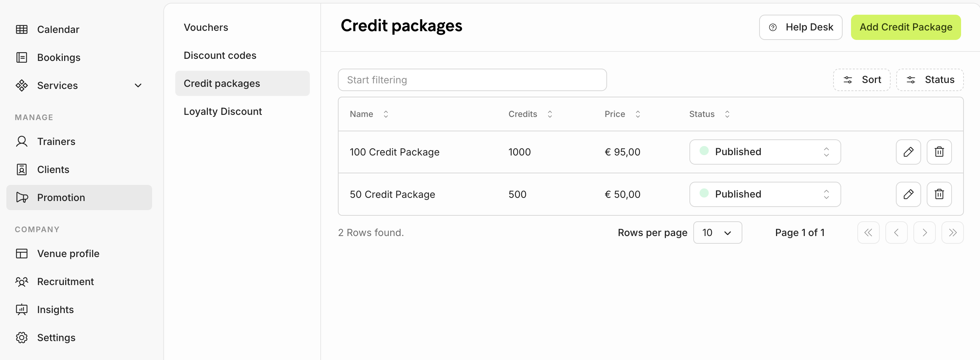
Task: Switch to Loyalty Discount section
Action: [223, 111]
